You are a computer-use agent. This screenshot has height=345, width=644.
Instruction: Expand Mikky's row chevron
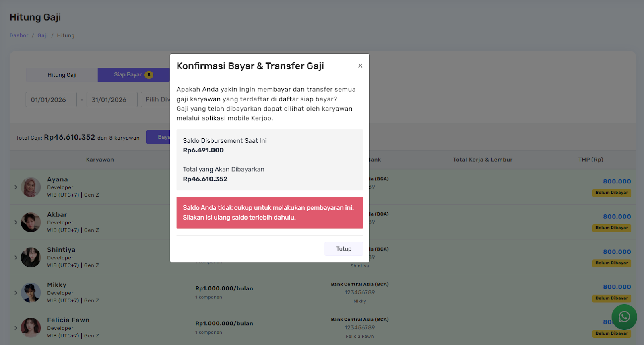tap(16, 293)
